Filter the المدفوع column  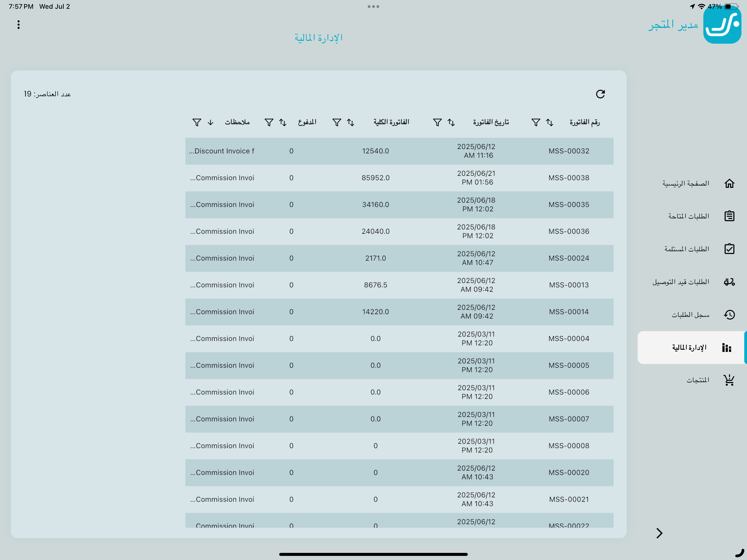pyautogui.click(x=269, y=122)
